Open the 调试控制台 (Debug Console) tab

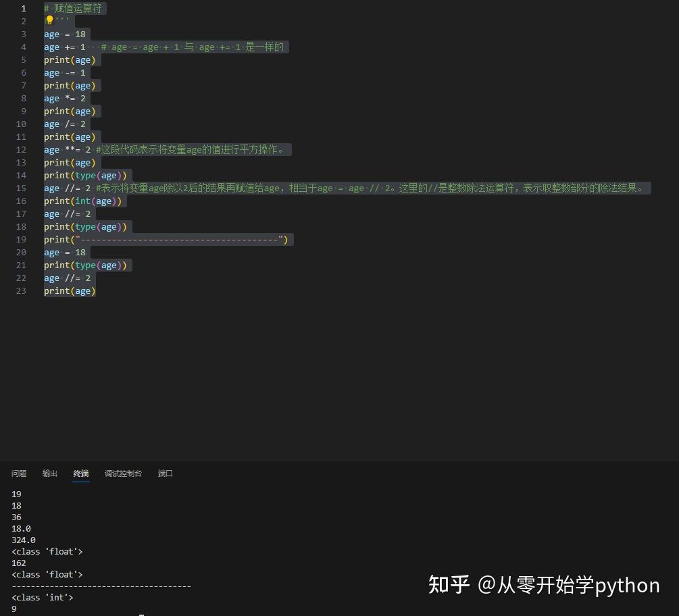123,473
